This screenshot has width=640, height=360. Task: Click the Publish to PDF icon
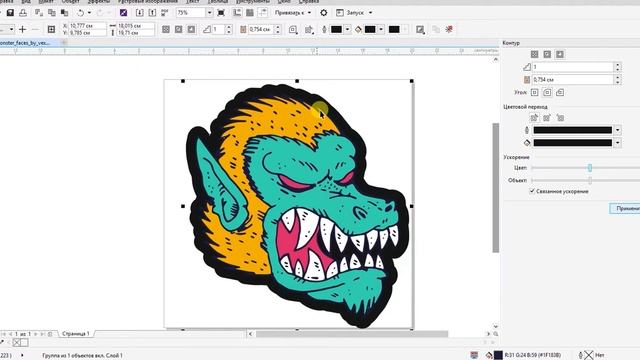tap(164, 13)
